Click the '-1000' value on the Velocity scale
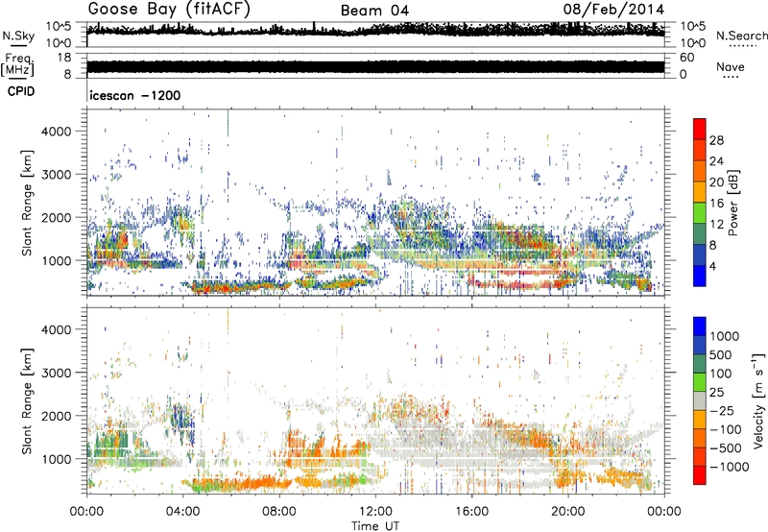 click(729, 467)
